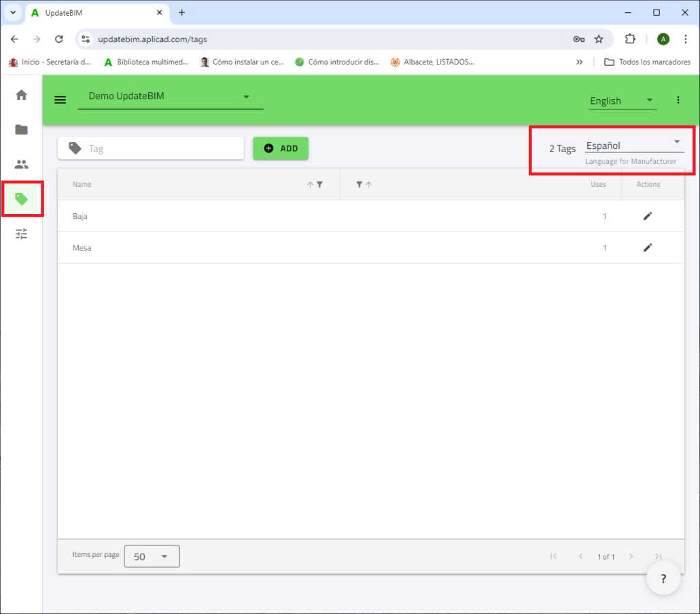Image resolution: width=700 pixels, height=614 pixels.
Task: Go to the next page of tags
Action: (631, 556)
